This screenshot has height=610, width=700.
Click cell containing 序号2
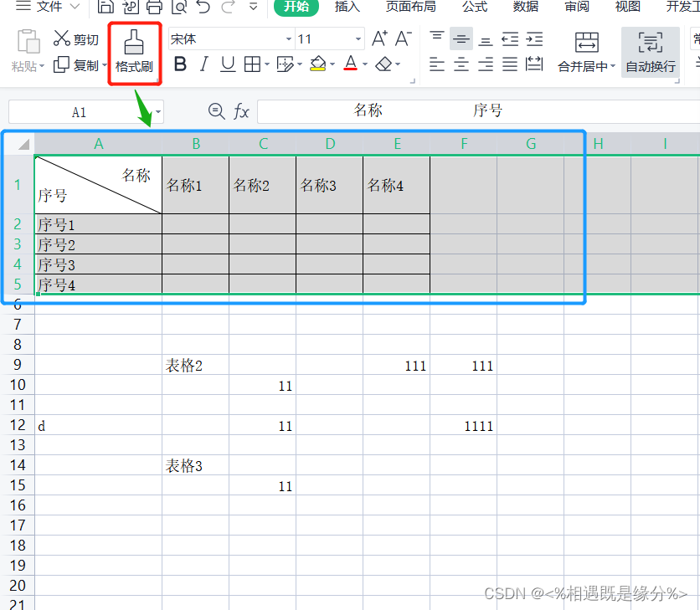(98, 244)
